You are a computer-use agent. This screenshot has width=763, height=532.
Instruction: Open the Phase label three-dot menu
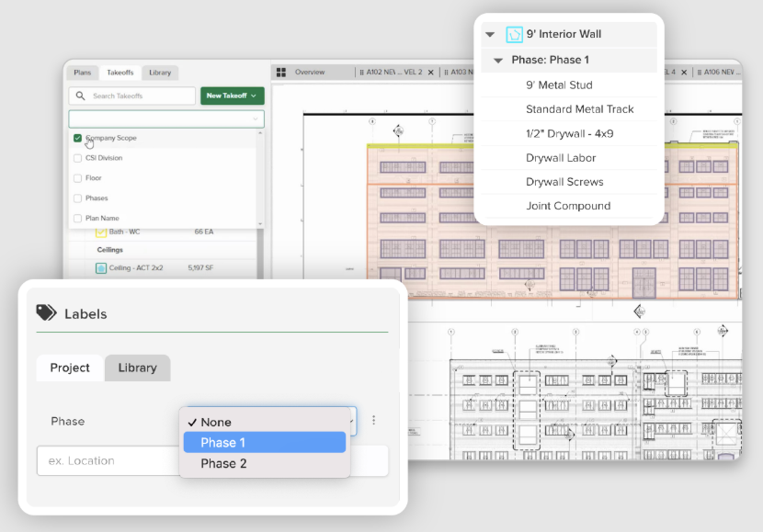(x=374, y=420)
